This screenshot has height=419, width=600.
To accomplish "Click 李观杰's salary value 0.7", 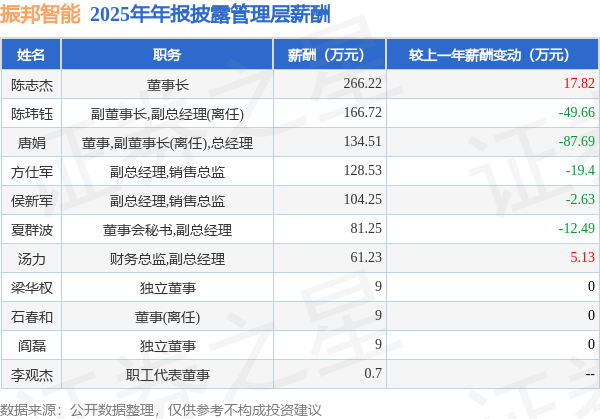I will [x=373, y=373].
